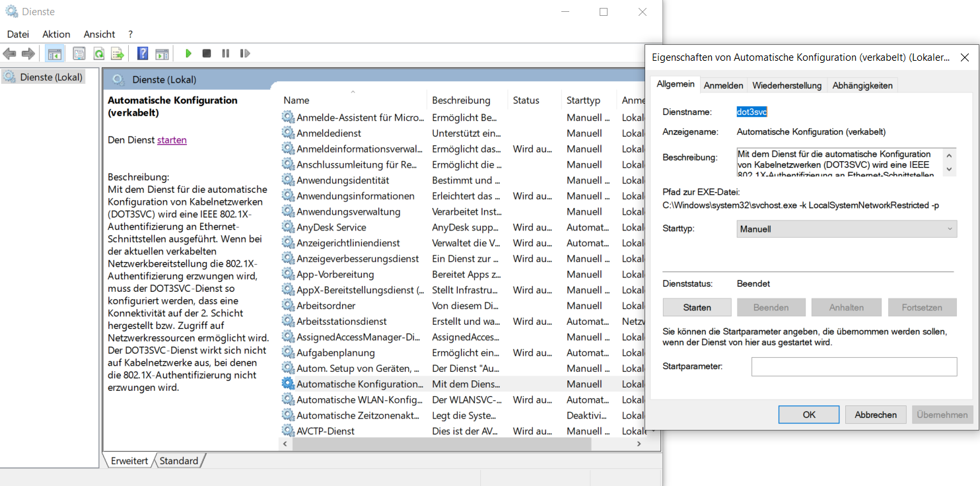Click the Startparameter input field
This screenshot has height=486, width=980.
(x=853, y=366)
